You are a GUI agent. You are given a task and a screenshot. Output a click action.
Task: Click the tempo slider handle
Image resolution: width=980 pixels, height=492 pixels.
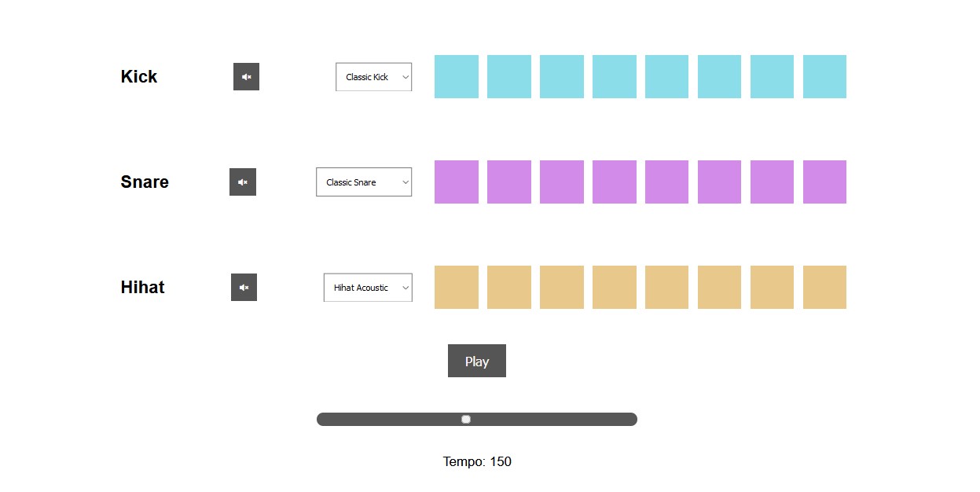466,420
